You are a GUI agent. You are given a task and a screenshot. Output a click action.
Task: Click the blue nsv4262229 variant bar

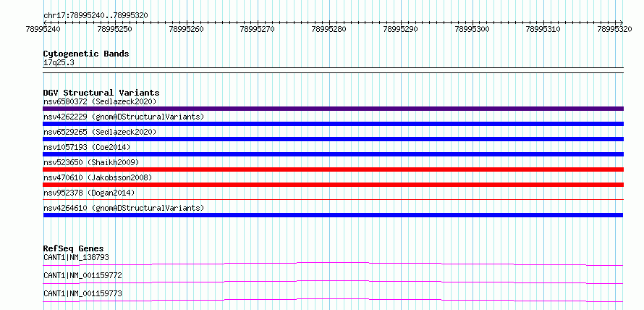pyautogui.click(x=333, y=124)
